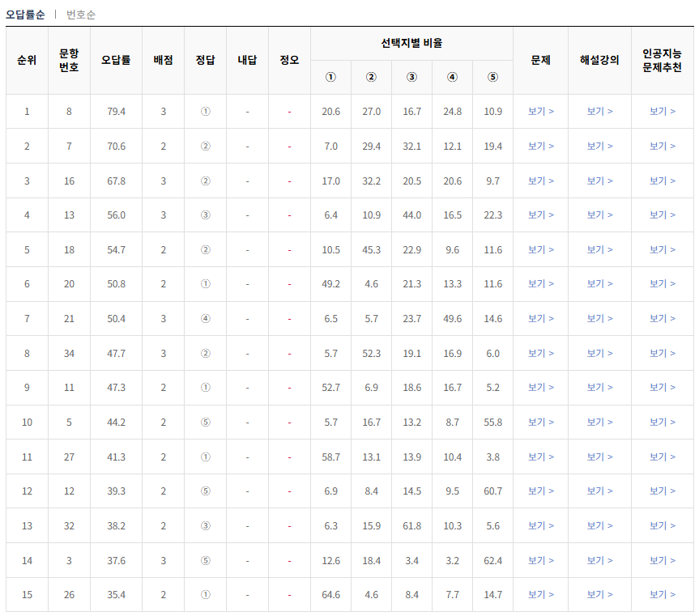View 인공지능 문제추천 for question 3
The image size is (699, 616).
663,559
